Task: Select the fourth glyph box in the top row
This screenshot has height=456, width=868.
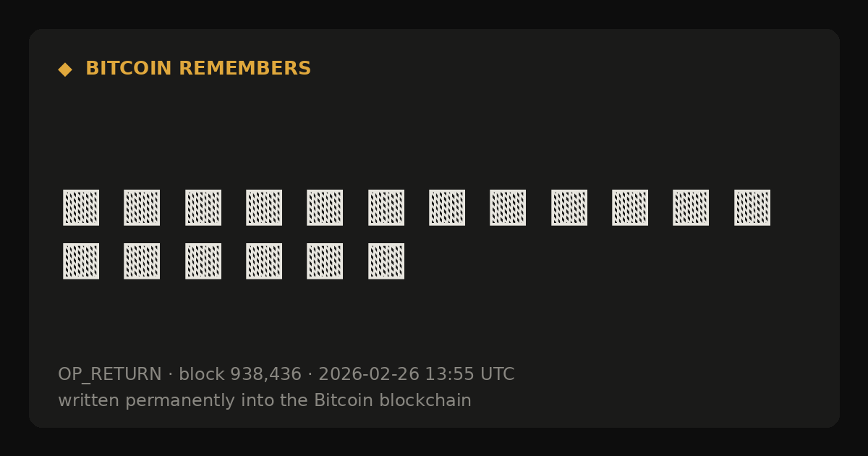Action: [x=264, y=208]
